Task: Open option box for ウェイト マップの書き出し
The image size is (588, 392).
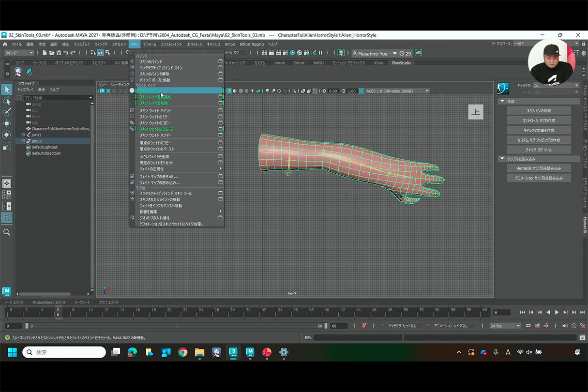Action: click(220, 177)
